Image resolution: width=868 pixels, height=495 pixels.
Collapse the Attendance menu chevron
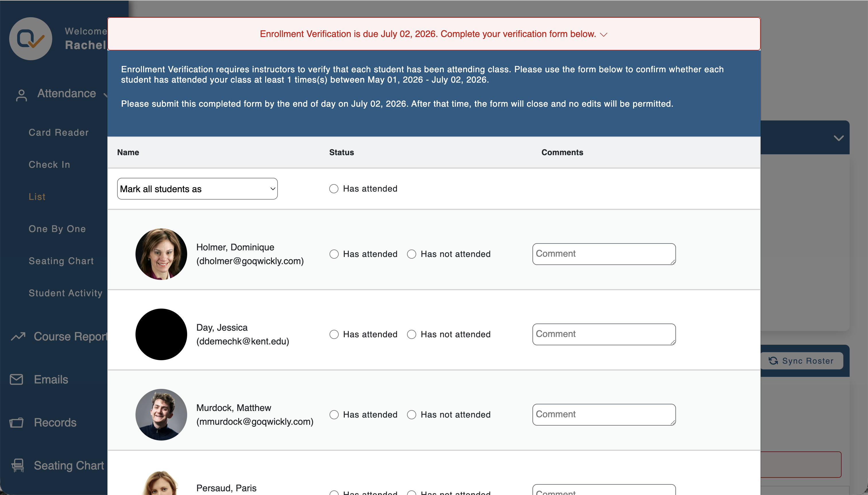coord(105,95)
